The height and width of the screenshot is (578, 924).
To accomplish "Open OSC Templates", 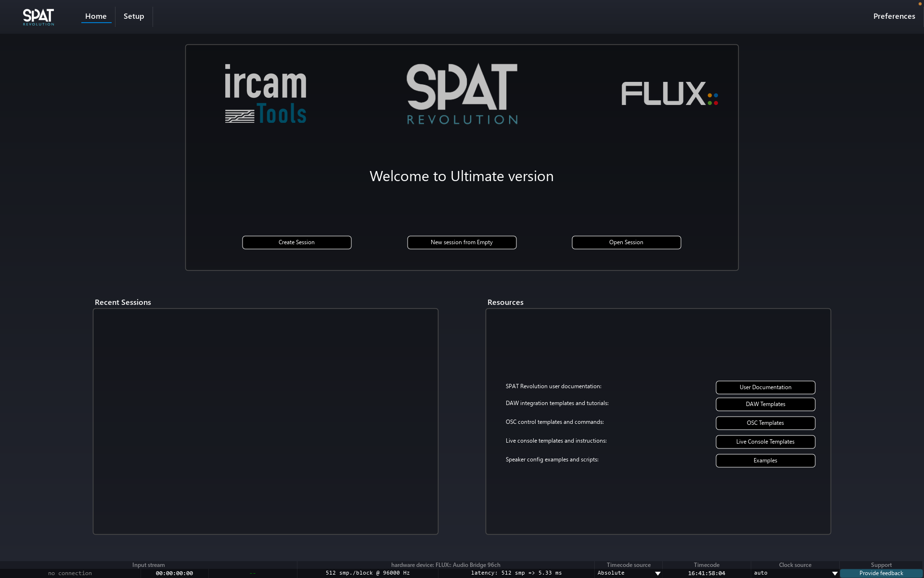I will [x=765, y=423].
